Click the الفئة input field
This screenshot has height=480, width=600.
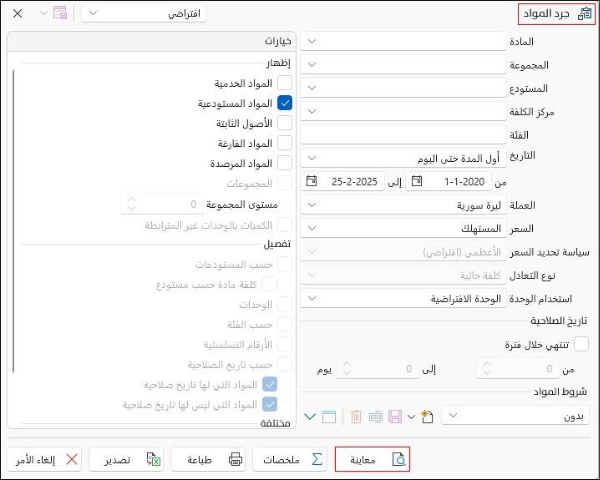click(x=403, y=134)
